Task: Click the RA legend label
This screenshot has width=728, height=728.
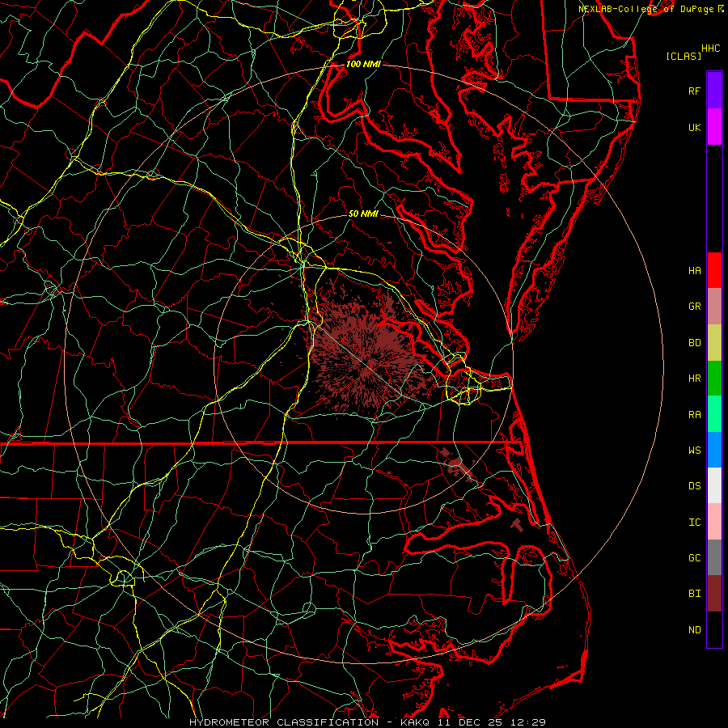Action: point(695,415)
